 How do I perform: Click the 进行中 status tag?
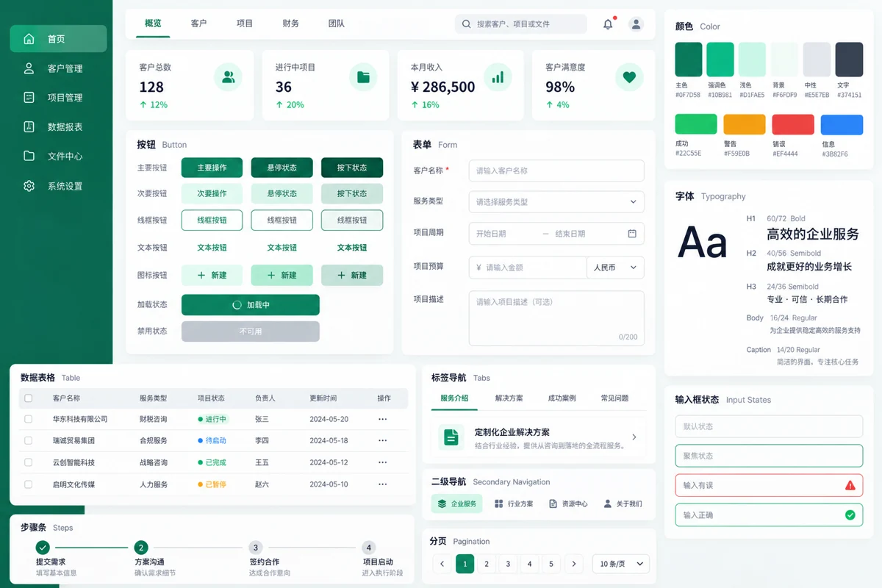click(x=213, y=419)
